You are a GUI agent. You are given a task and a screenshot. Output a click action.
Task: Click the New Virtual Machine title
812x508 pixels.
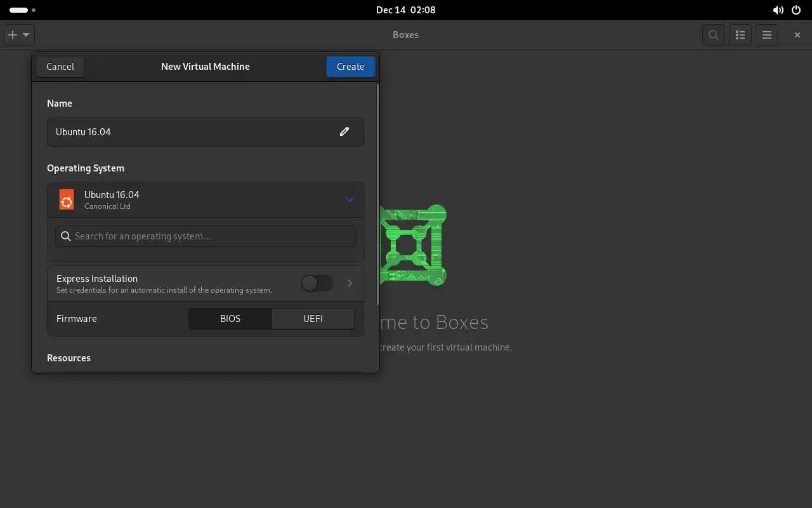coord(206,67)
